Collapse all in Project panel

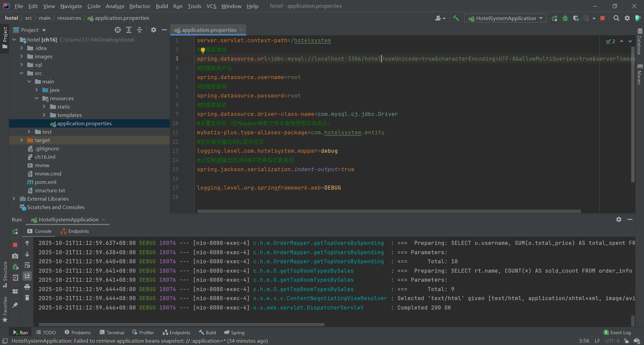coord(140,30)
